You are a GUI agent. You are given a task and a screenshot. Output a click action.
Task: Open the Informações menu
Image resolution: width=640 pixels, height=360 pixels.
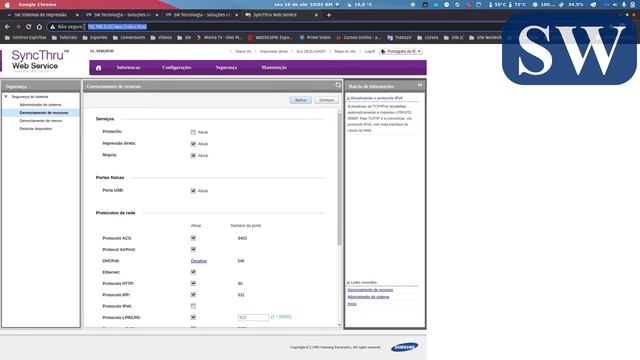[129, 67]
